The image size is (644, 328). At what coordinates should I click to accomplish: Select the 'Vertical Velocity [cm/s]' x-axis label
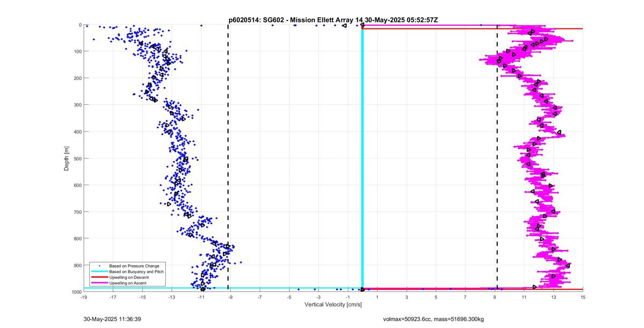pos(333,305)
